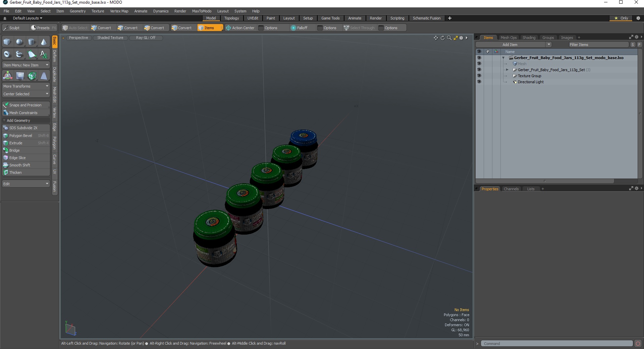Toggle the Only layout button
The image size is (644, 349).
(x=621, y=18)
